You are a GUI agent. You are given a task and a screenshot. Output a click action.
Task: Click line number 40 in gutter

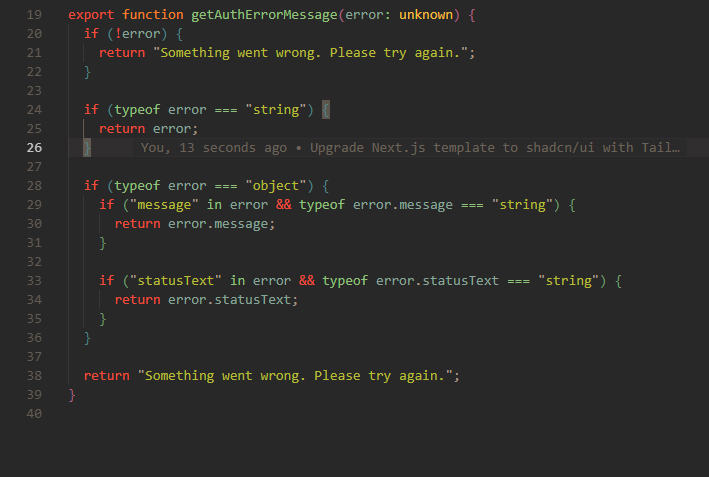pyautogui.click(x=34, y=414)
